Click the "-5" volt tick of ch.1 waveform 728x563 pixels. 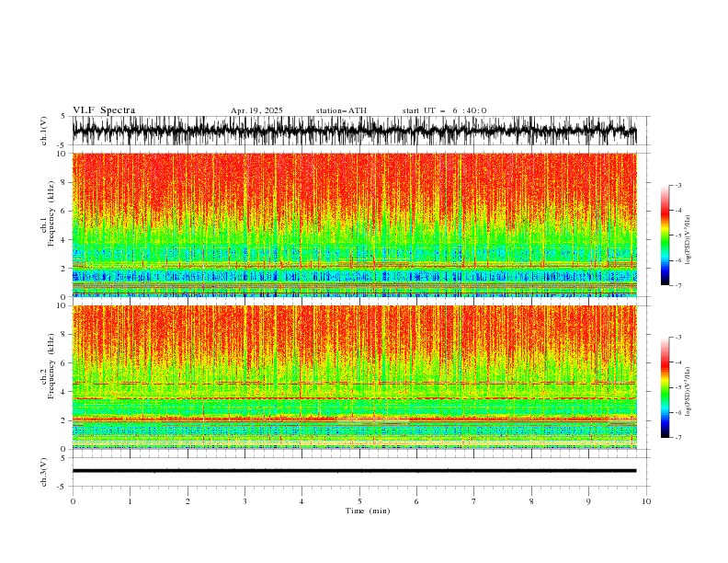pyautogui.click(x=62, y=145)
